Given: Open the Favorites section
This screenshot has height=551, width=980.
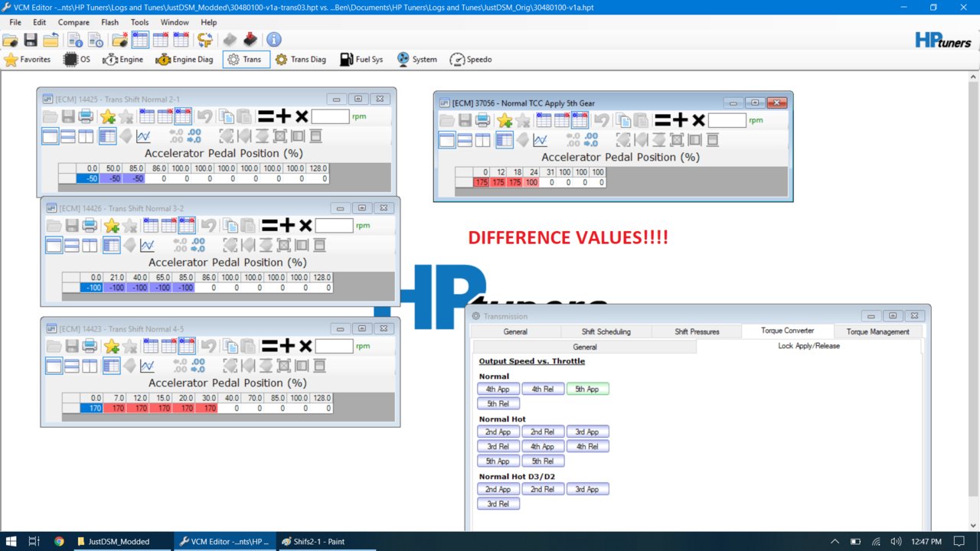Looking at the screenshot, I should coord(28,59).
